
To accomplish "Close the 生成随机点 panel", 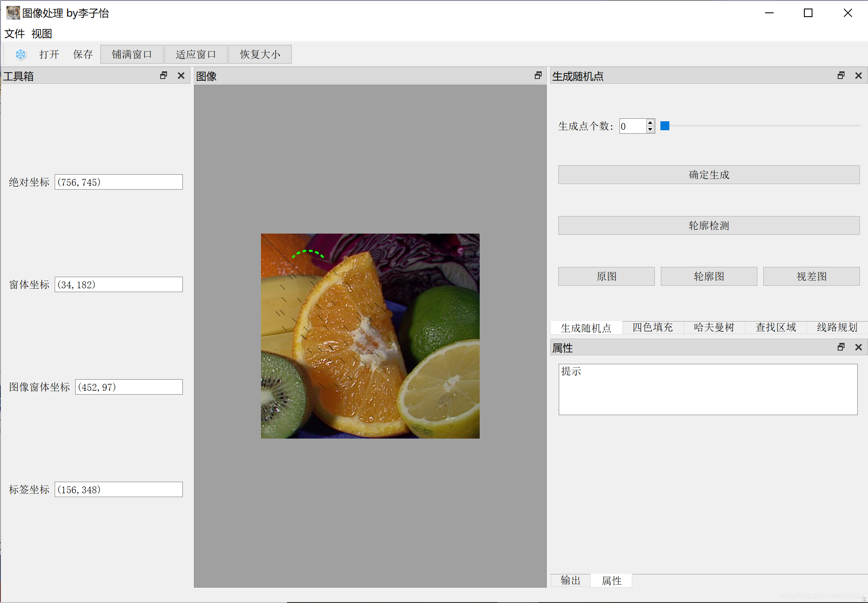I will (859, 76).
